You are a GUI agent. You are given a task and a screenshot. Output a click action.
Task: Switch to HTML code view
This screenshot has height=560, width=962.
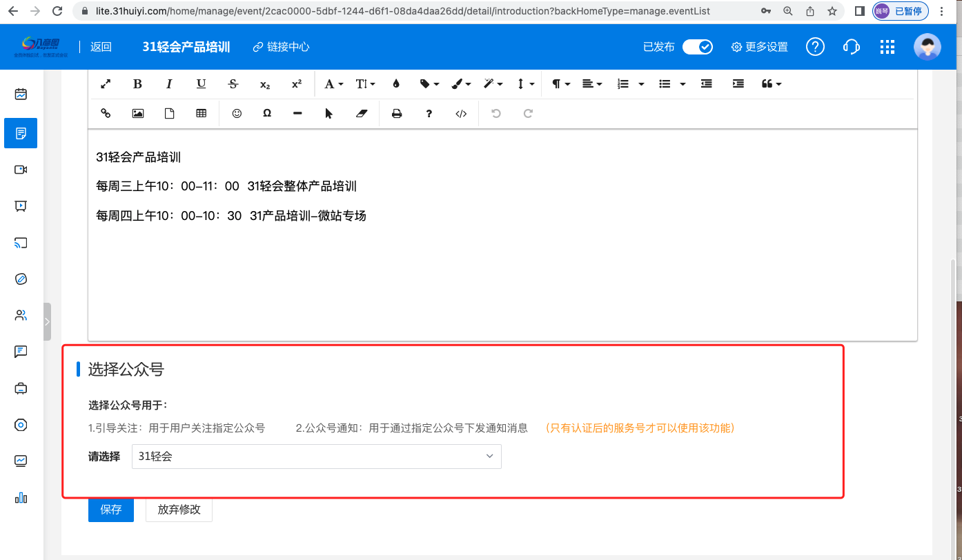pos(461,114)
